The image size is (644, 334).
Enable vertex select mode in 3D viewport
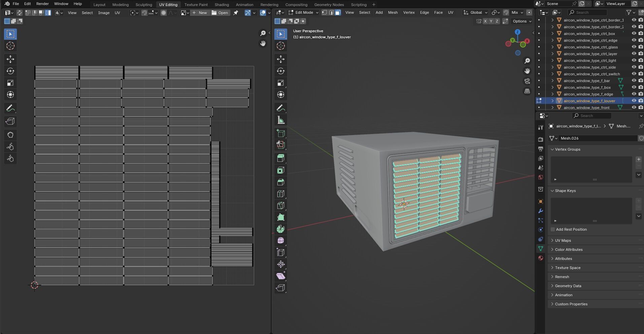click(x=325, y=12)
